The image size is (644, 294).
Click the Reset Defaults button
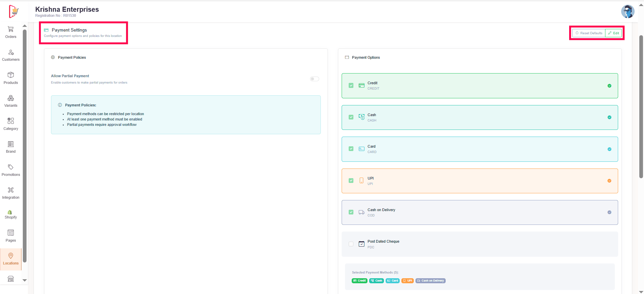589,33
